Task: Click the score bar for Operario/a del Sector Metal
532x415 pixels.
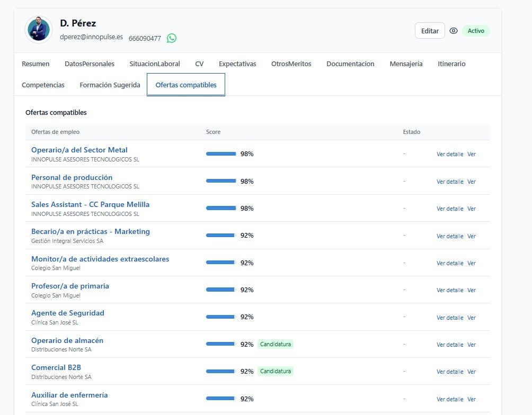Action: (221, 154)
